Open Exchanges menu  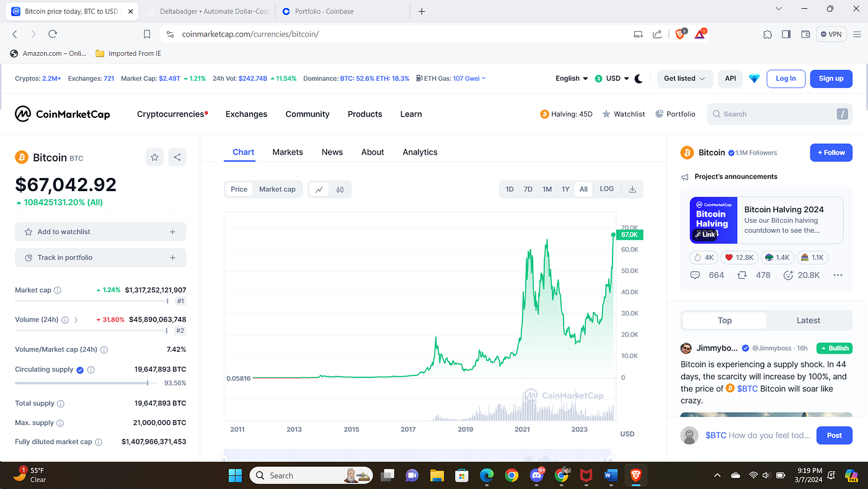tap(246, 114)
